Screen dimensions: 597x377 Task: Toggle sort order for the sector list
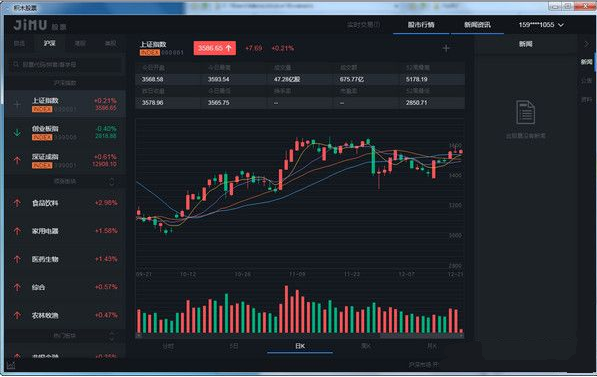tap(112, 182)
